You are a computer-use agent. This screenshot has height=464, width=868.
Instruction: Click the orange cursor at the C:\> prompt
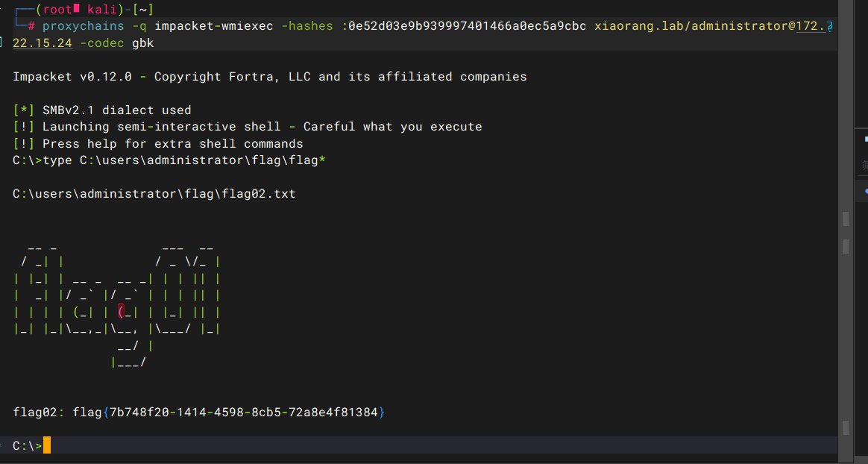point(46,445)
